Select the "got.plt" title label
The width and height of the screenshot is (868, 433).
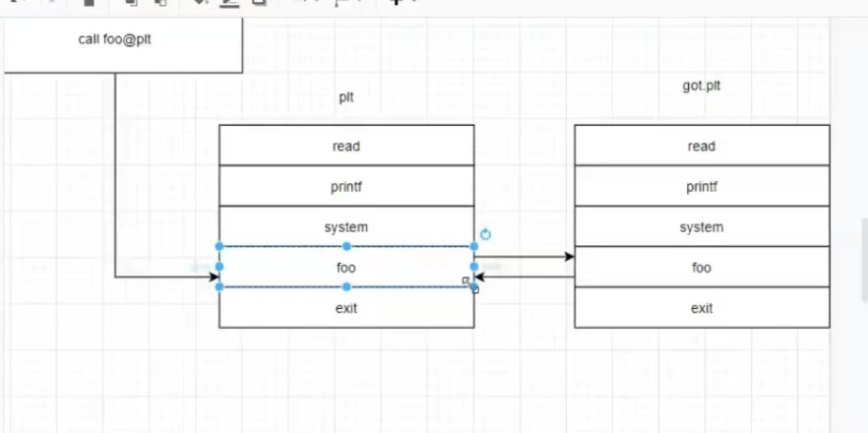(702, 87)
